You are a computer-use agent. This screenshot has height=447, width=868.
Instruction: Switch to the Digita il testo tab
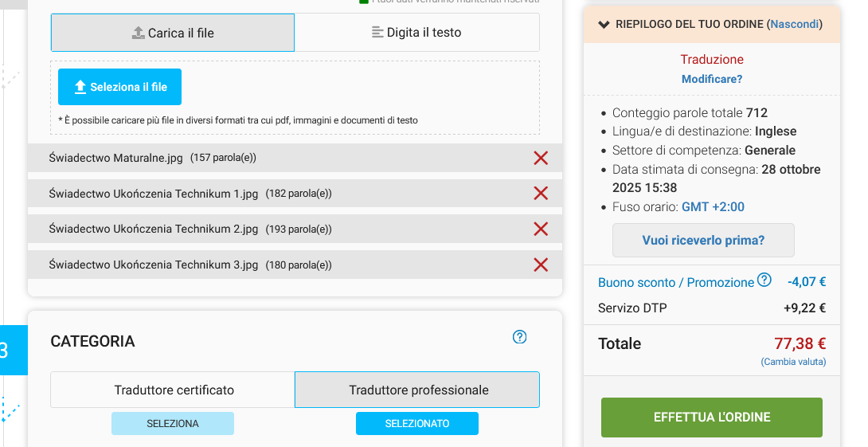(x=416, y=33)
